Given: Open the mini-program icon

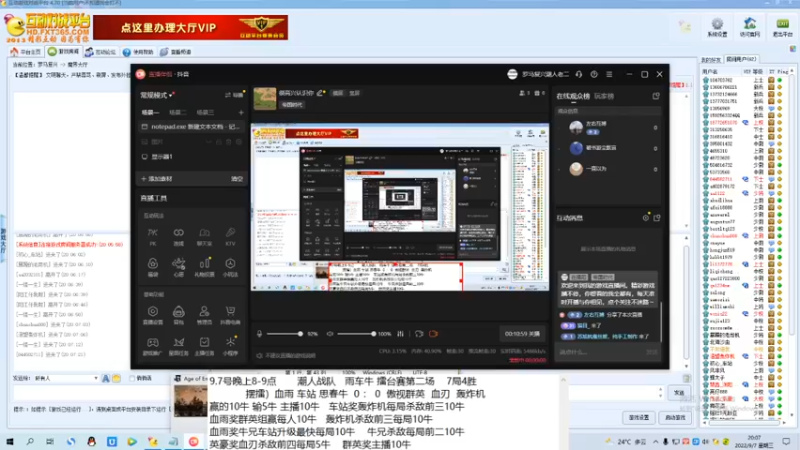Looking at the screenshot, I should tap(230, 345).
